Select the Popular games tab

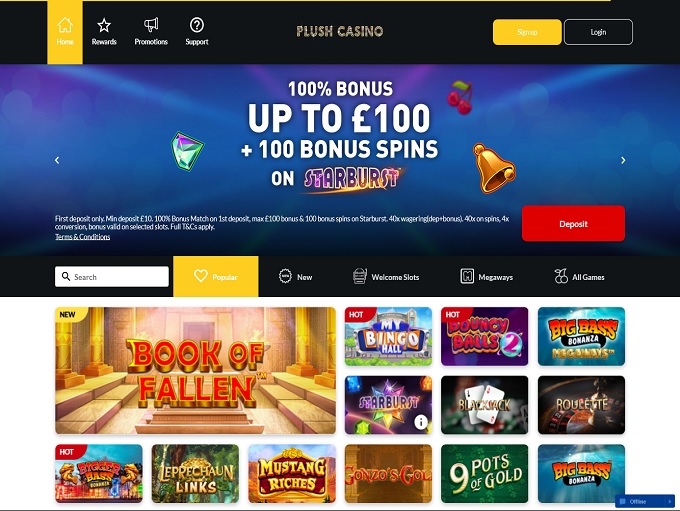click(216, 276)
